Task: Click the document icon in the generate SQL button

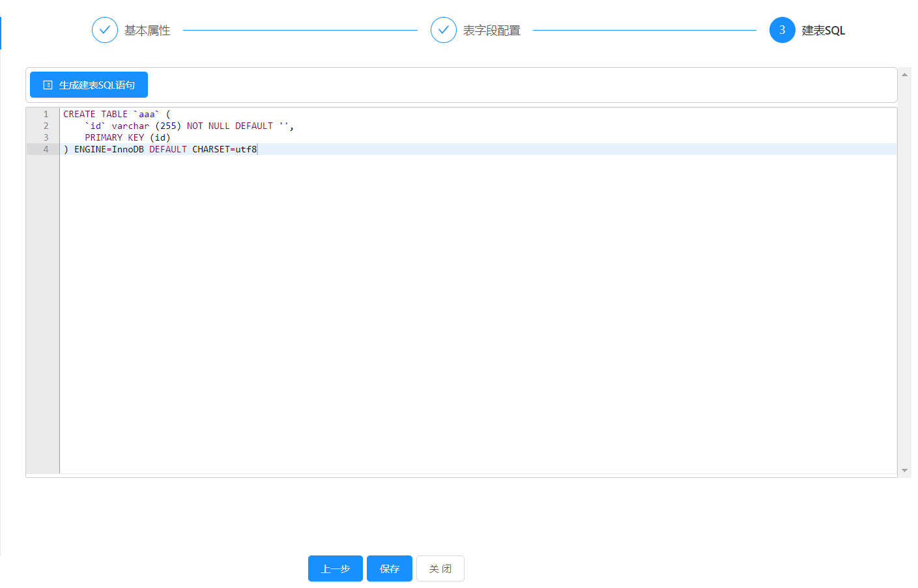Action: click(48, 85)
